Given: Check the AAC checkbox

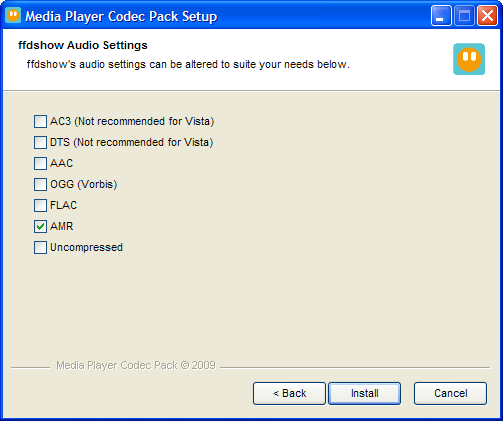Looking at the screenshot, I should (x=40, y=163).
